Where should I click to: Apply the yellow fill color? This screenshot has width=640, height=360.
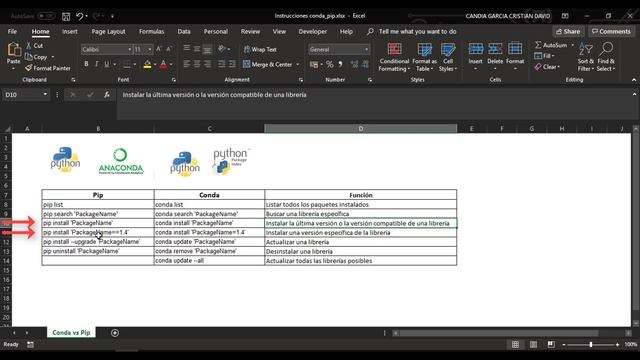click(147, 64)
